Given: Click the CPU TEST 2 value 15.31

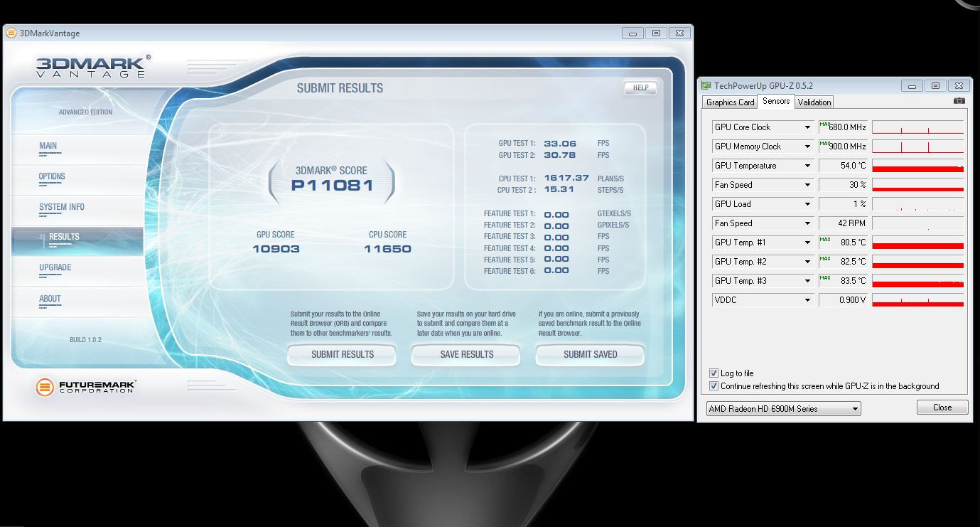Looking at the screenshot, I should pos(559,189).
